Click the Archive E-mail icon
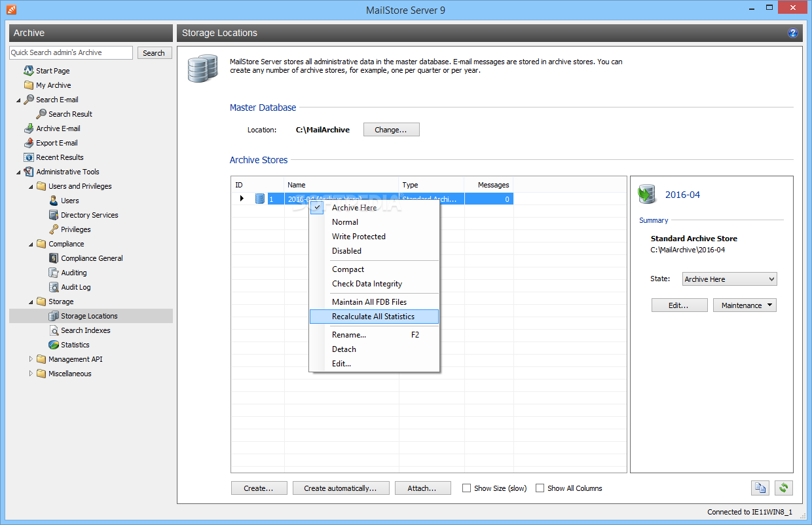Image resolution: width=812 pixels, height=525 pixels. click(x=29, y=128)
